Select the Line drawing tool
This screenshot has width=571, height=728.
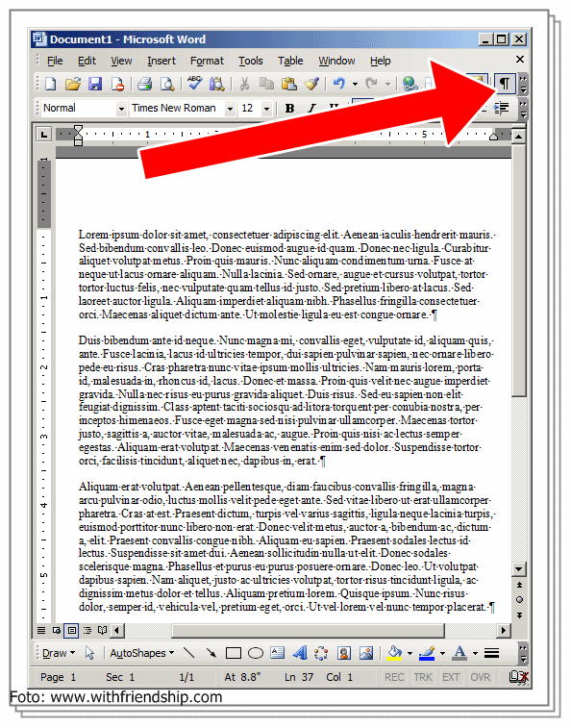pos(189,653)
